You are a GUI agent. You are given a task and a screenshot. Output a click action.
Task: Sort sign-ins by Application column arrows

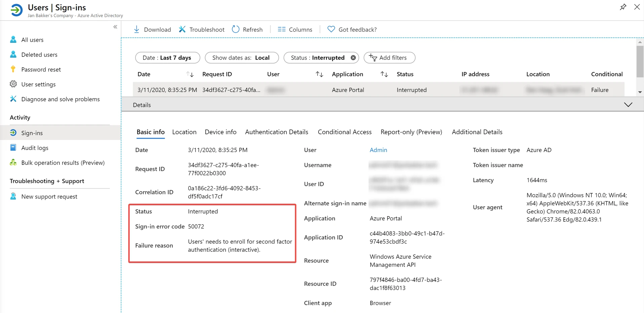point(384,74)
